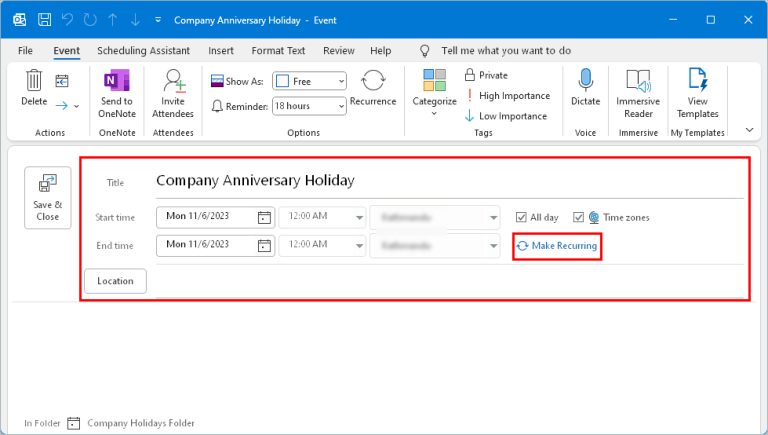Open End time time zone dropdown

(435, 245)
